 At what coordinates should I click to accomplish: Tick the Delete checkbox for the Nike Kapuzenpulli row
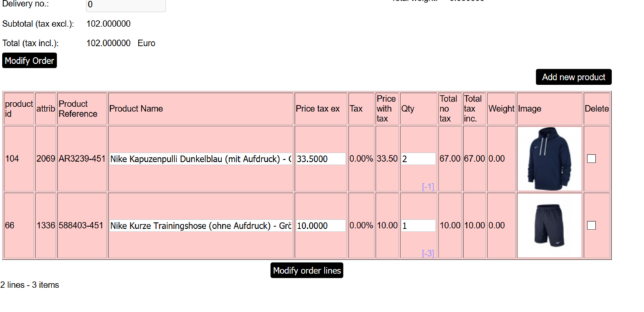click(591, 159)
